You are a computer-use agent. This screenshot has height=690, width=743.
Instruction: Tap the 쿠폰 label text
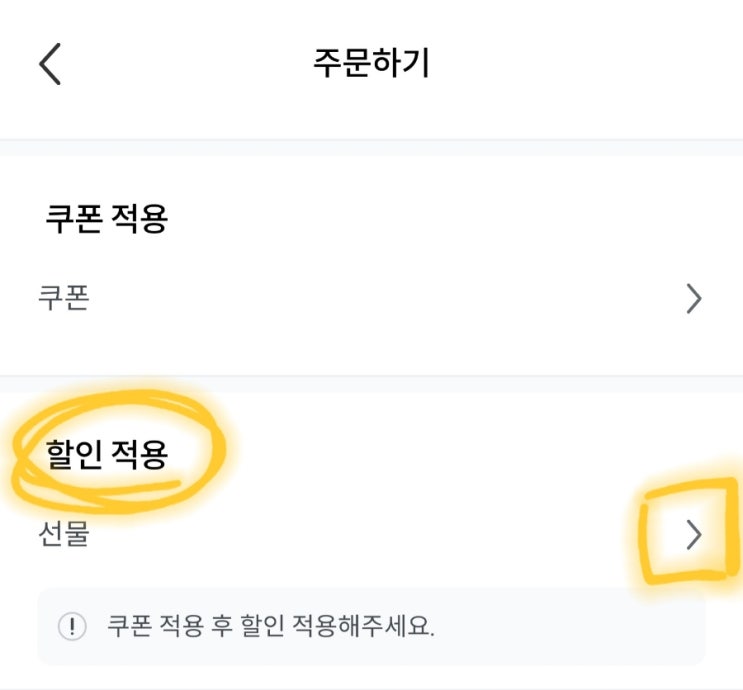tap(63, 299)
